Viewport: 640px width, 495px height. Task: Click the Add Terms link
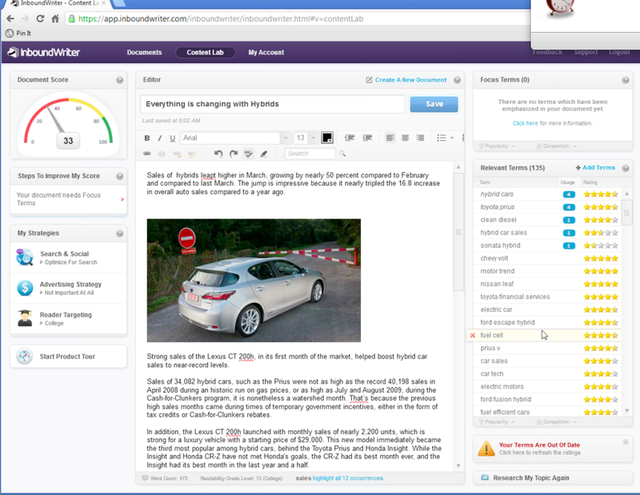[x=595, y=168]
